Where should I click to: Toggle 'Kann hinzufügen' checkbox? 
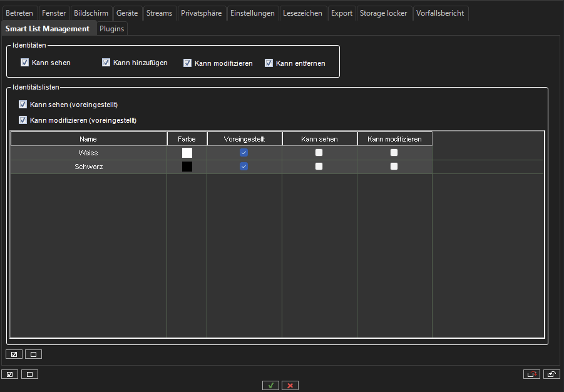(106, 63)
